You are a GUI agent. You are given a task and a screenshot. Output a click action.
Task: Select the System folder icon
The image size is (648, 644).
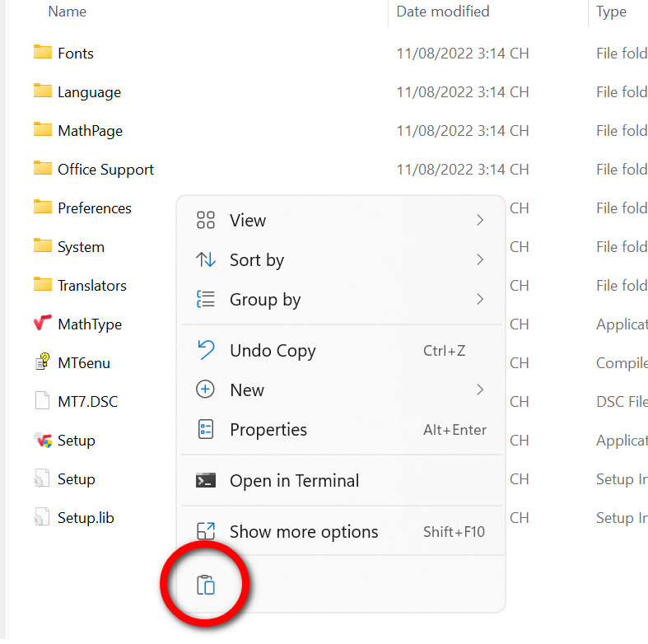coord(43,245)
